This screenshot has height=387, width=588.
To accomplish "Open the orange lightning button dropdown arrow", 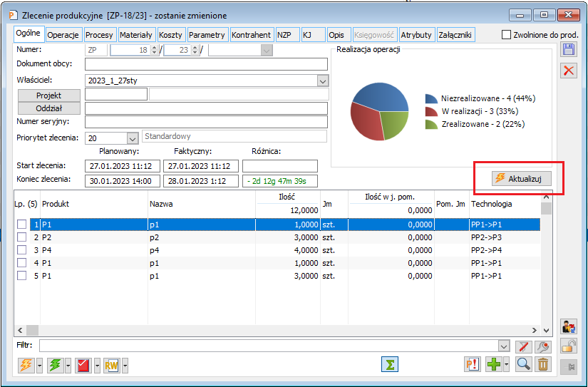I will click(39, 365).
